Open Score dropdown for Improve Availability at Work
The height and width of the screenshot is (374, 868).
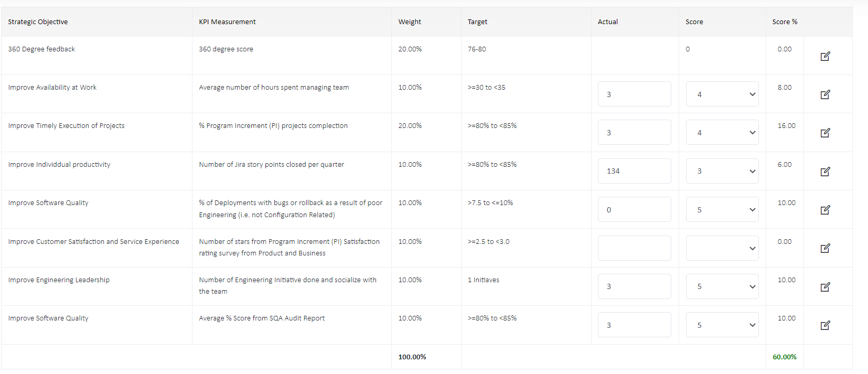click(722, 94)
